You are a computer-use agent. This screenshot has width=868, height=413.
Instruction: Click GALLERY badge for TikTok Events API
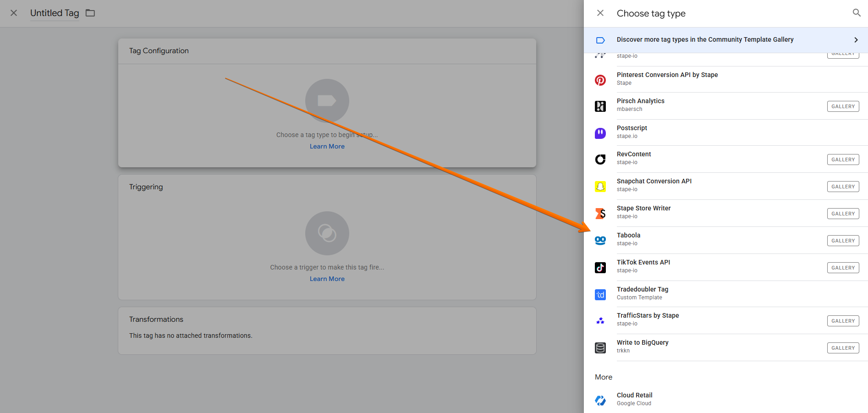coord(843,268)
